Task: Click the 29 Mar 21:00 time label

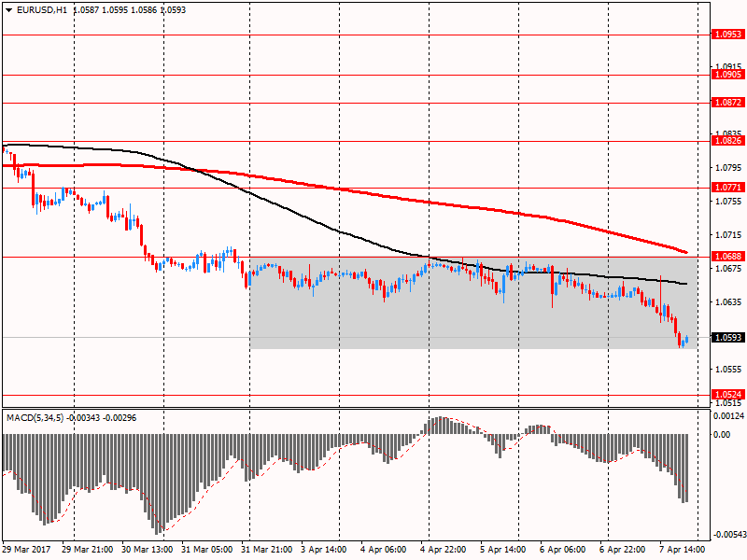Action: pyautogui.click(x=88, y=550)
